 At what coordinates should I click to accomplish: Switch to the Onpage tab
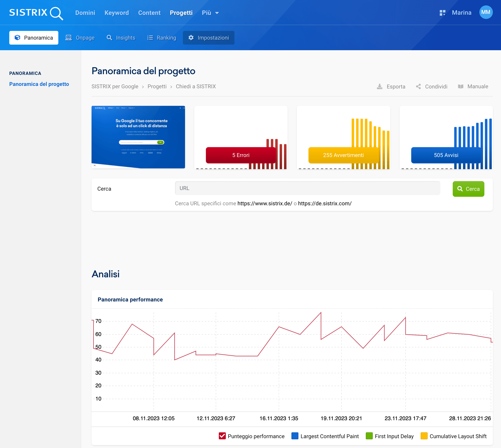(x=80, y=38)
